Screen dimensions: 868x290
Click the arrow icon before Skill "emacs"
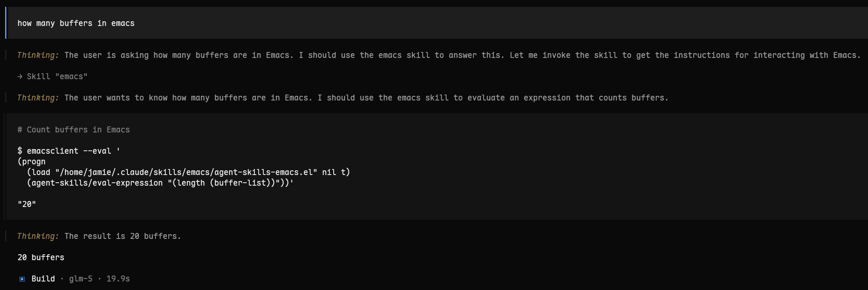tap(20, 77)
